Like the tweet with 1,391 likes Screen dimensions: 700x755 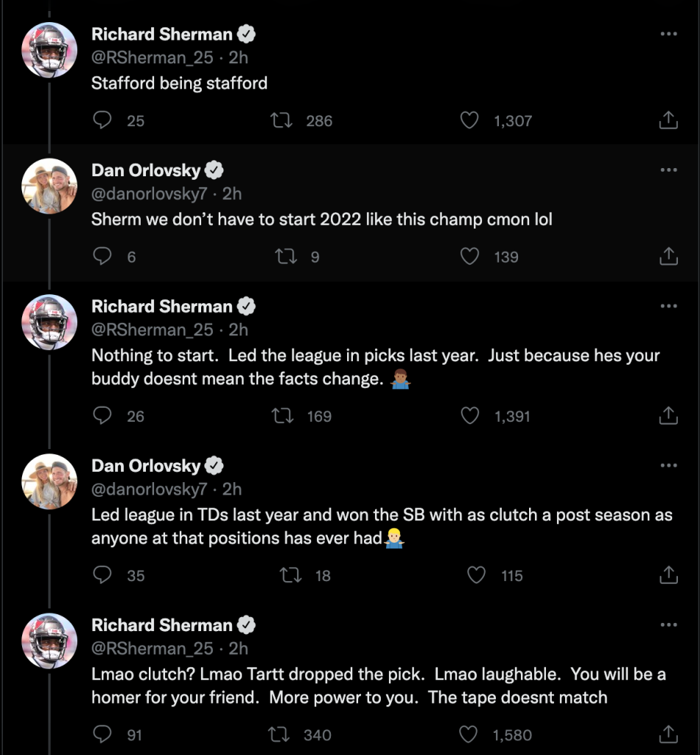(x=470, y=416)
